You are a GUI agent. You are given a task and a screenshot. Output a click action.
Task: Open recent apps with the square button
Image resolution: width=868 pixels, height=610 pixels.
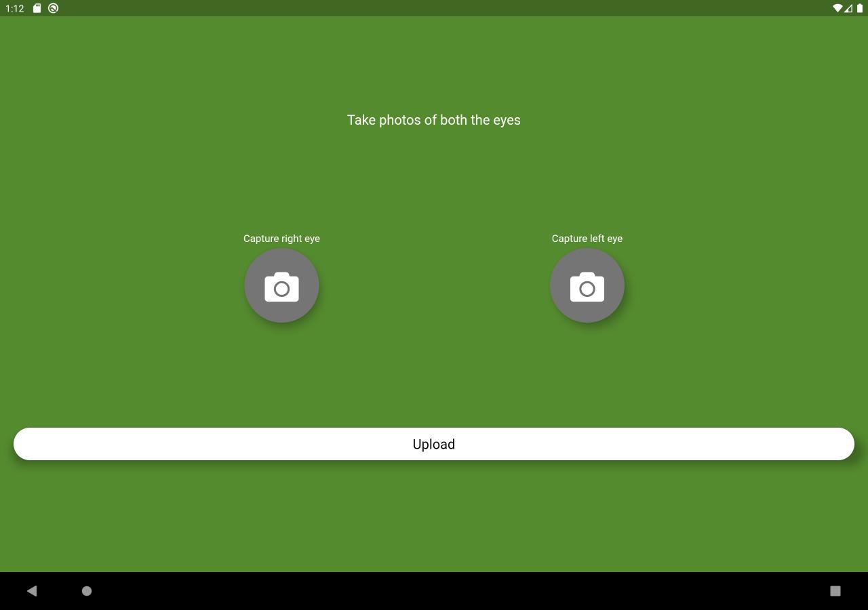pos(835,591)
